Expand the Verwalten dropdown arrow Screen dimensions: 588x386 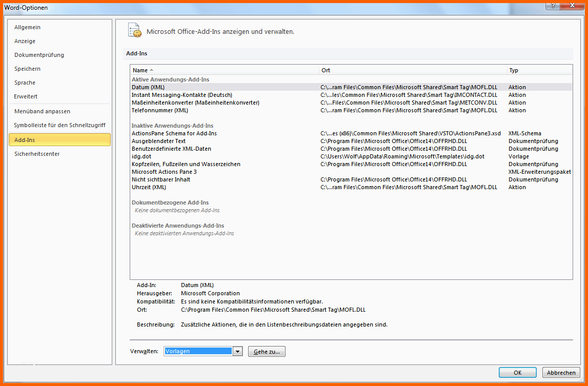pyautogui.click(x=237, y=352)
